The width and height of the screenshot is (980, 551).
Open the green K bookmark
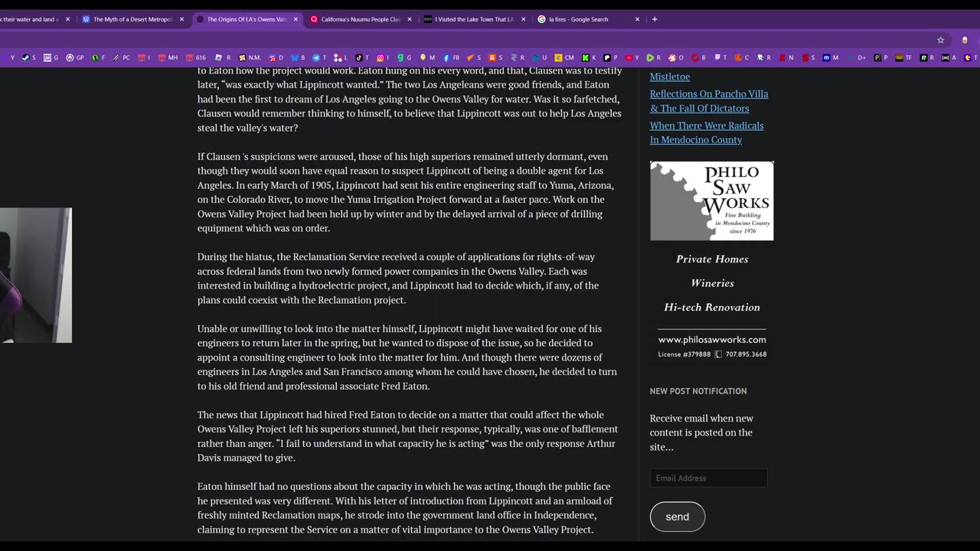point(590,57)
